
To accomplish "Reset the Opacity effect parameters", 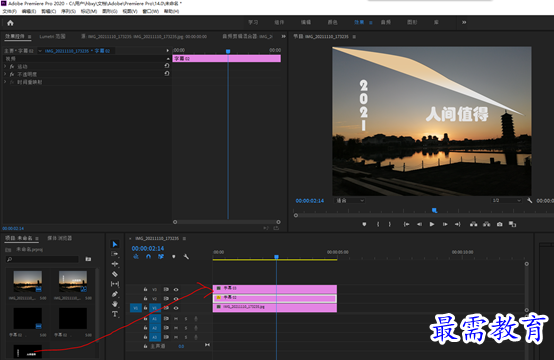I will (x=167, y=73).
